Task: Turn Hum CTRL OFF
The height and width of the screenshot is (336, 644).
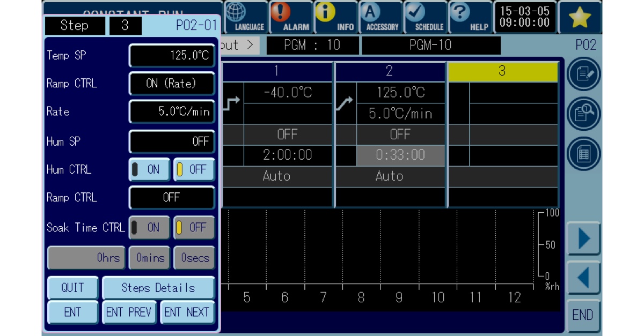Action: click(x=194, y=169)
